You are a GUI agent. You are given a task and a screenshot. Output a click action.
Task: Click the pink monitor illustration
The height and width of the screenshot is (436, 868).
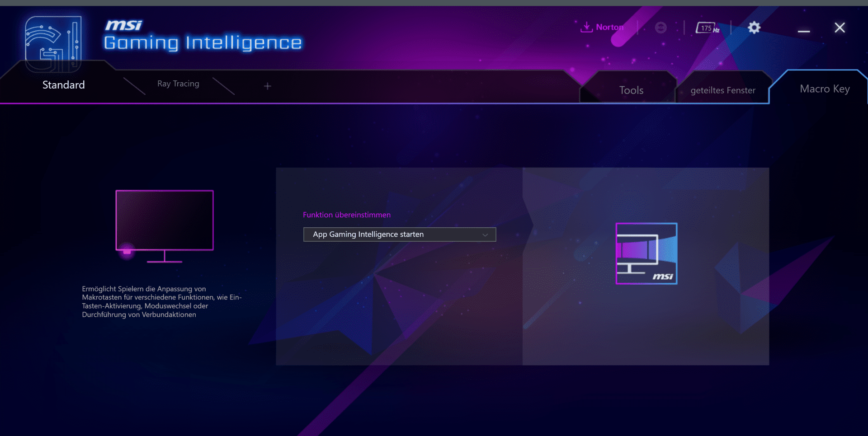click(x=165, y=226)
